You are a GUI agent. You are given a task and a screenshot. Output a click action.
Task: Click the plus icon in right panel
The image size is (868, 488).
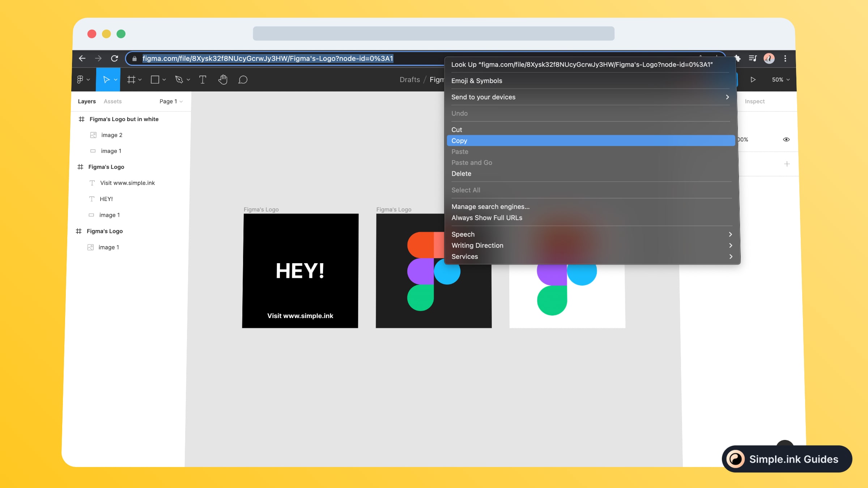pyautogui.click(x=787, y=164)
